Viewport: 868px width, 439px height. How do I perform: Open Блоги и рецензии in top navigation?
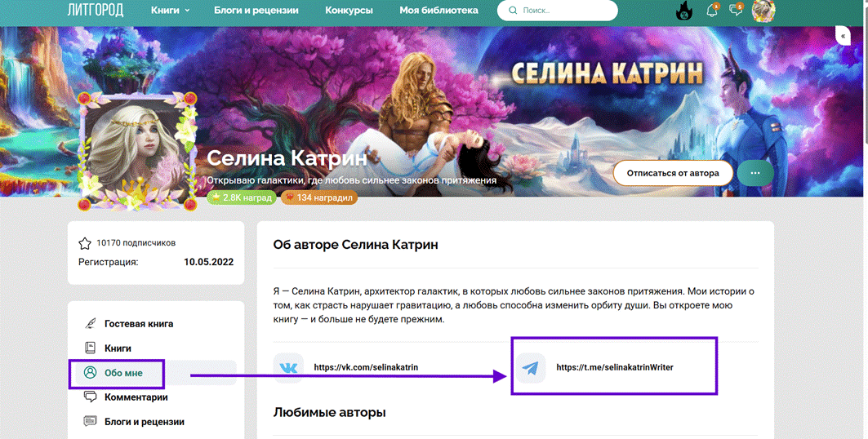point(256,11)
